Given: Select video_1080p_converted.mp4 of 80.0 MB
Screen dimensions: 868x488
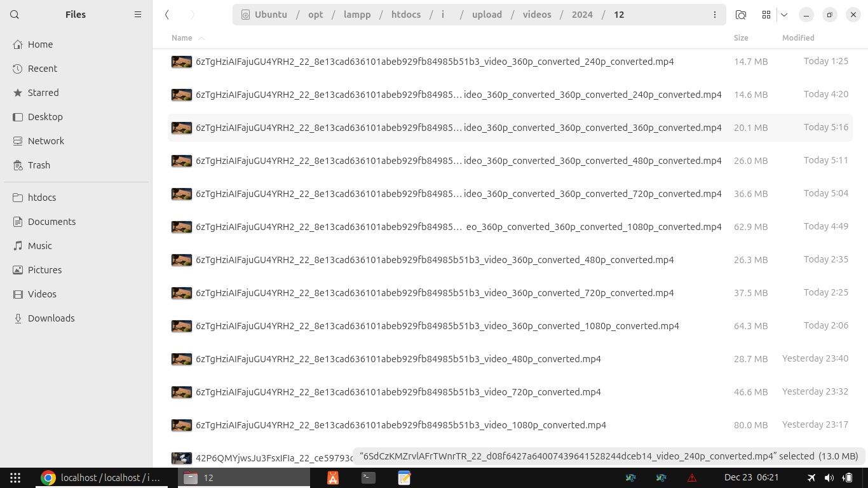Looking at the screenshot, I should (x=510, y=425).
